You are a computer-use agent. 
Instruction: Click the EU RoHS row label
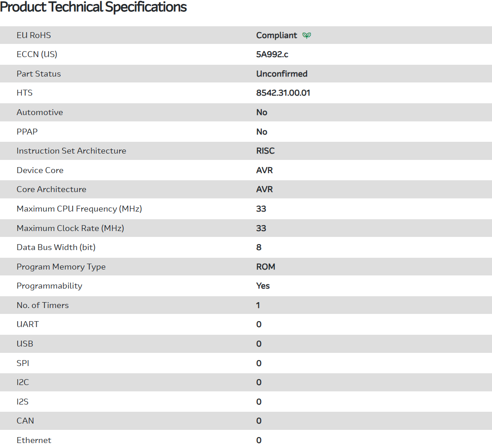click(x=34, y=35)
